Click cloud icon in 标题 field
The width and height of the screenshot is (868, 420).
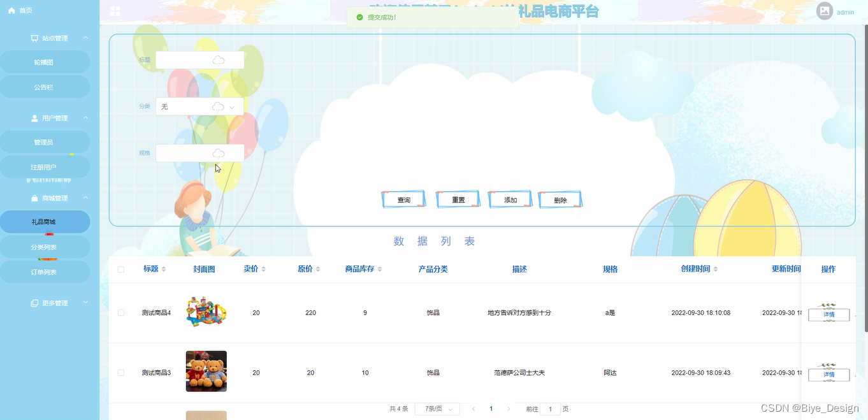pos(218,61)
